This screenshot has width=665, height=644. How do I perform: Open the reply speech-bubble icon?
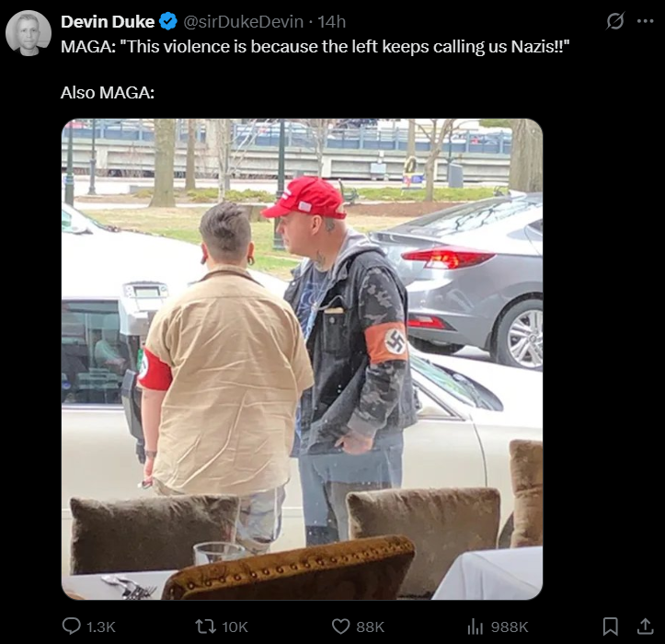click(x=71, y=627)
